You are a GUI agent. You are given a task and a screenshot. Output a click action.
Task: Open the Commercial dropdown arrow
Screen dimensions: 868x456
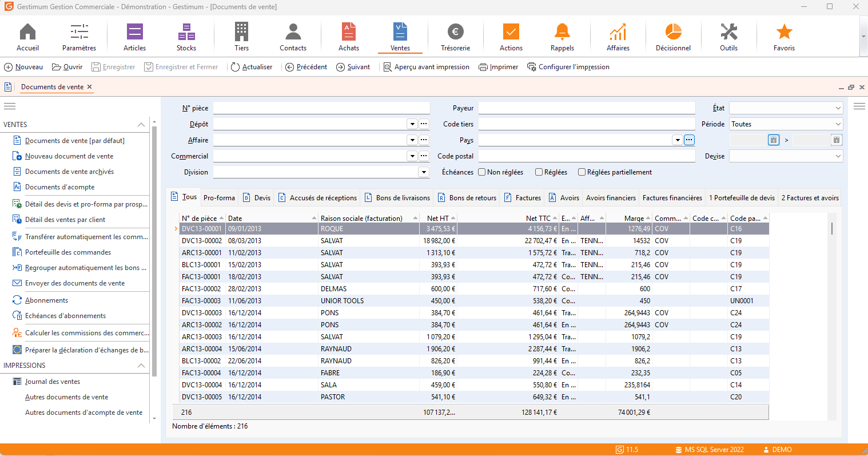412,156
